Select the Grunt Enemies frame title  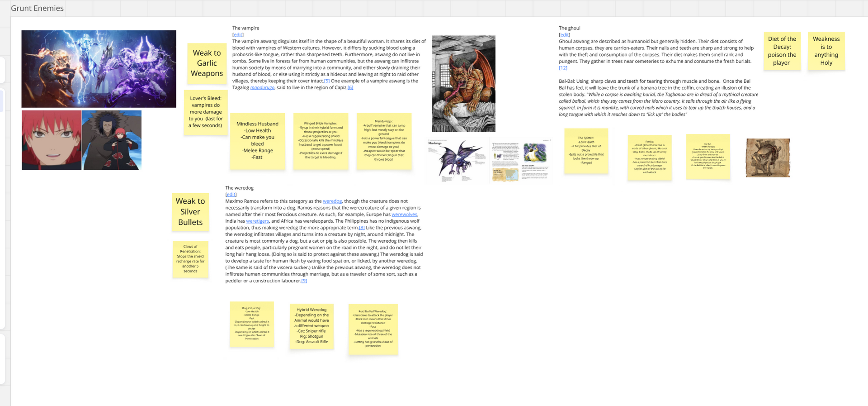point(37,8)
